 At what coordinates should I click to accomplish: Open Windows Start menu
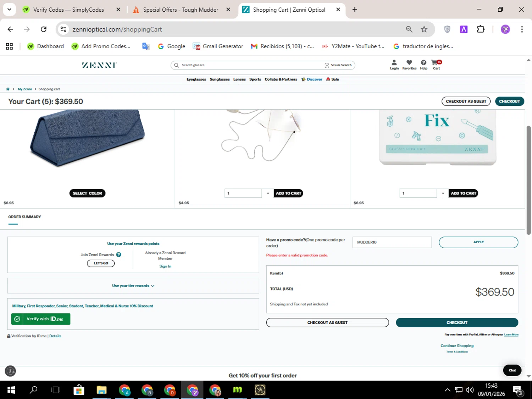[11, 390]
